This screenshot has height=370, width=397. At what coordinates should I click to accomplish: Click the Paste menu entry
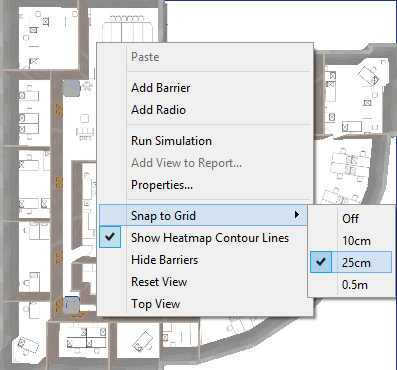pos(145,57)
